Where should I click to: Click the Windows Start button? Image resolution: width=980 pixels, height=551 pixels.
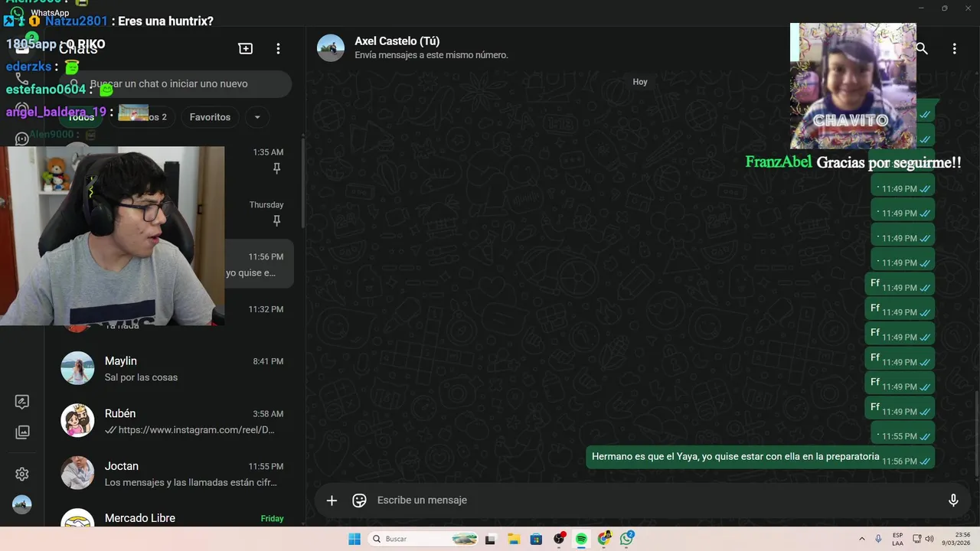pyautogui.click(x=354, y=539)
